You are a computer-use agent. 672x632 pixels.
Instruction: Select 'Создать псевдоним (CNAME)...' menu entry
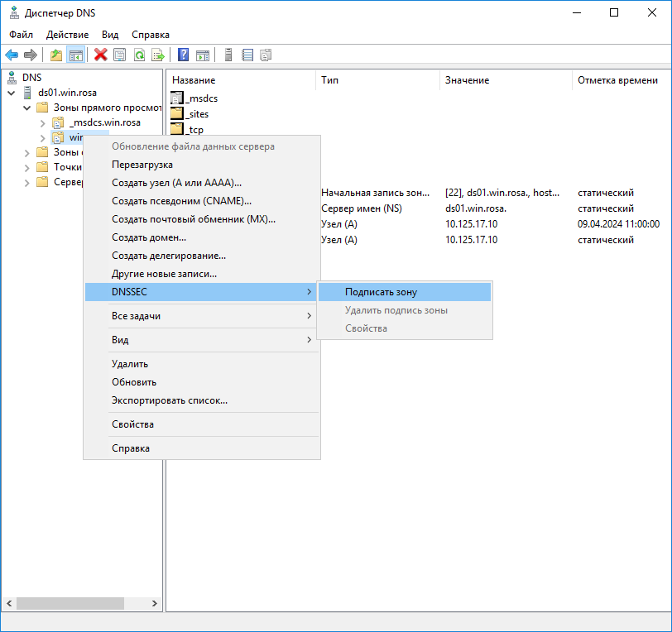click(181, 201)
